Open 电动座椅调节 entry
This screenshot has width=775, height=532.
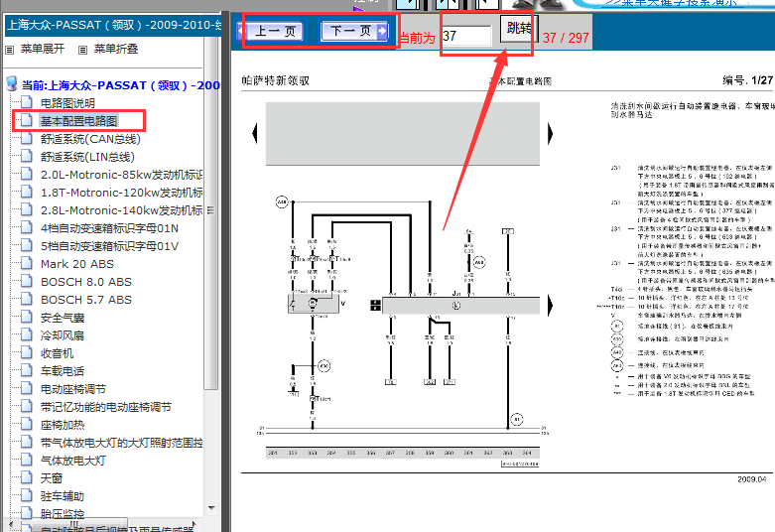click(x=73, y=389)
